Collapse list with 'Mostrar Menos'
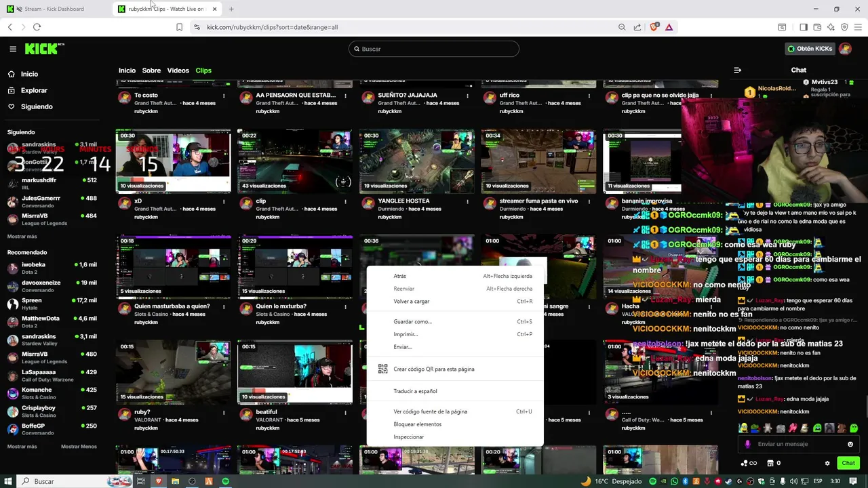This screenshot has width=868, height=488. [79, 447]
